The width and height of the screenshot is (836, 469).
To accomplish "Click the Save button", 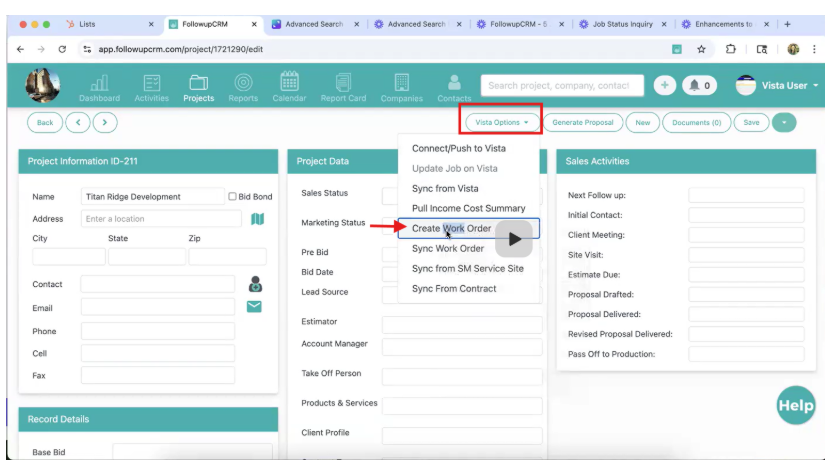I will (x=751, y=123).
